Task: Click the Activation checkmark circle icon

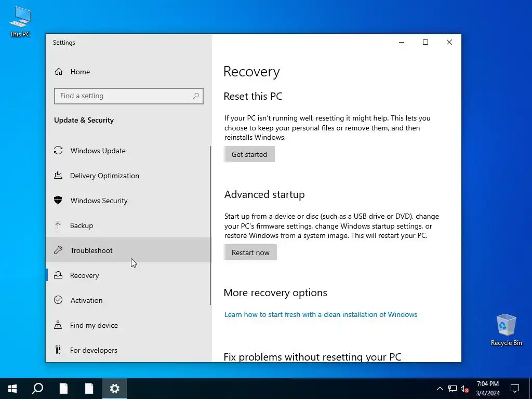Action: (58, 300)
